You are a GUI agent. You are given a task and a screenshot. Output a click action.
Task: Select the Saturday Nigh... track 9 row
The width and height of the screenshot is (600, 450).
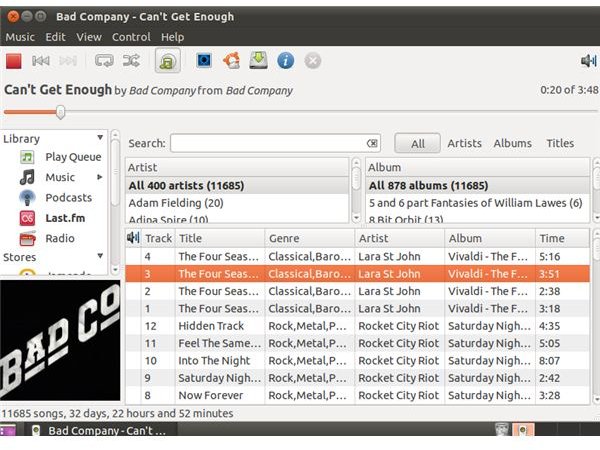[357, 378]
